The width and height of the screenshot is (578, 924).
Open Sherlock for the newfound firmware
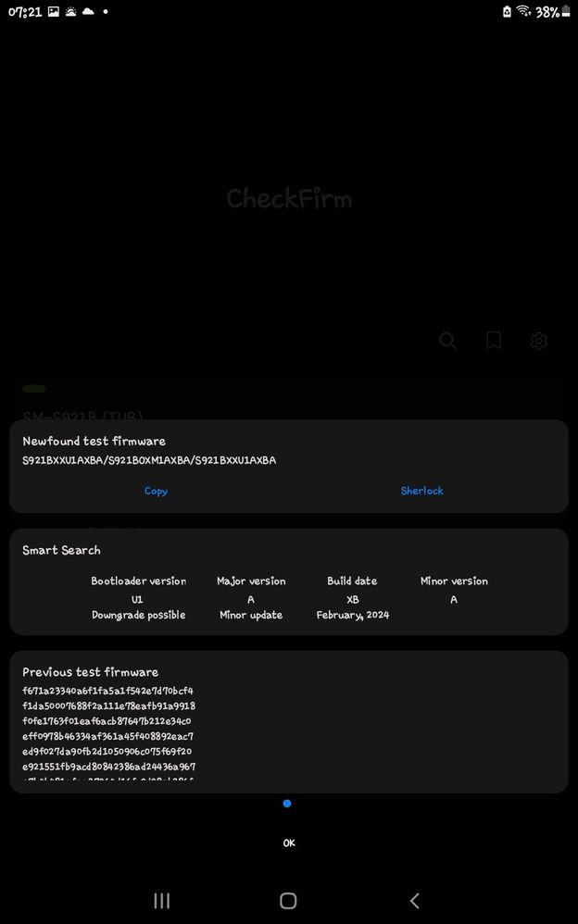coord(421,491)
